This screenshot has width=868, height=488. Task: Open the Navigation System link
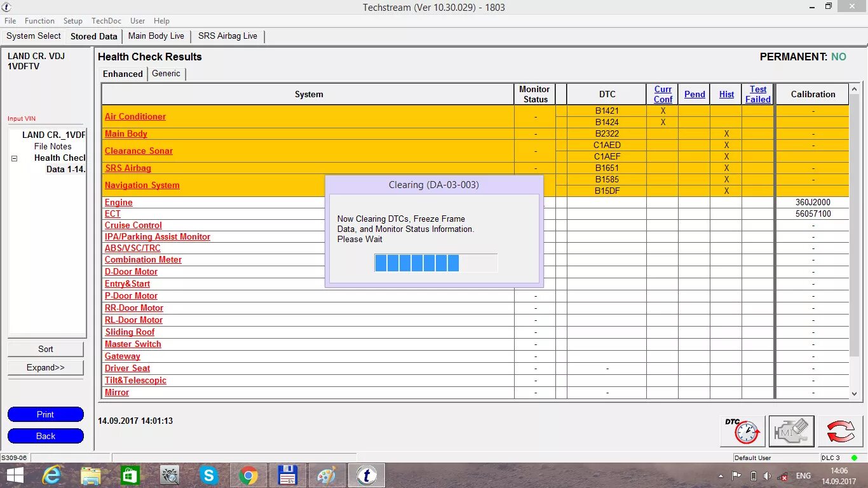click(142, 185)
